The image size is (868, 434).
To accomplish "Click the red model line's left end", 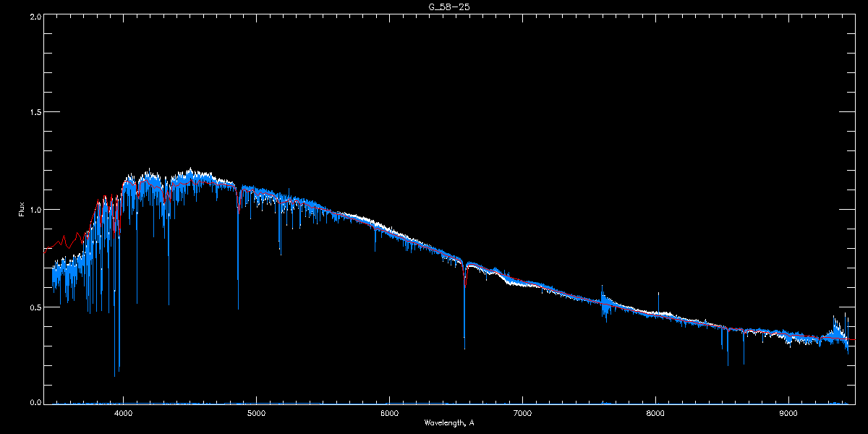I will [46, 250].
